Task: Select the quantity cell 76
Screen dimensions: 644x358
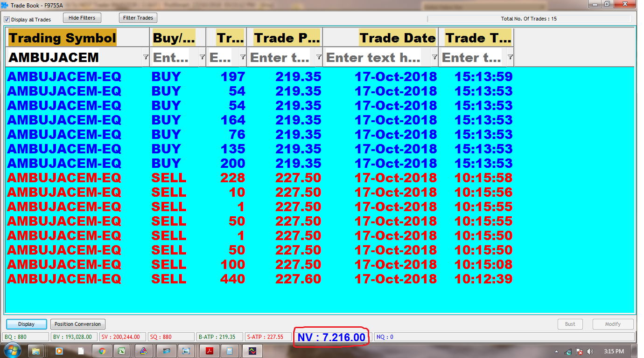Action: pos(237,134)
